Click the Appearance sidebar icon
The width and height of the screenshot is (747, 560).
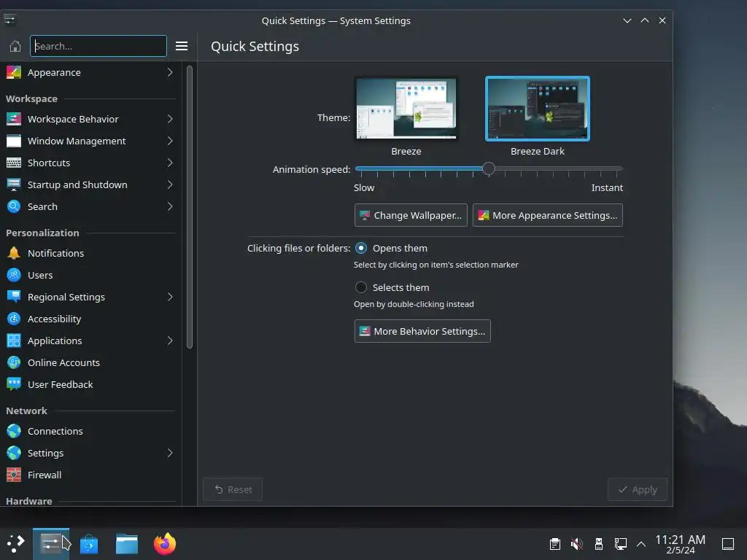14,72
